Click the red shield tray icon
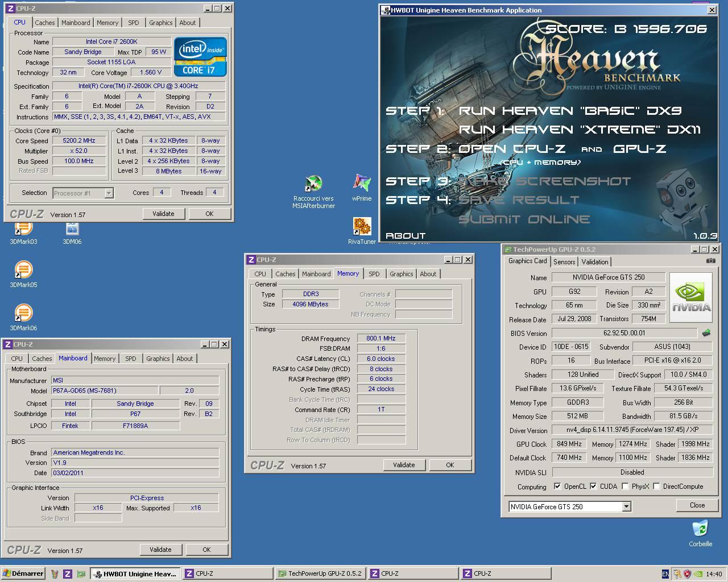The image size is (728, 582). [687, 574]
